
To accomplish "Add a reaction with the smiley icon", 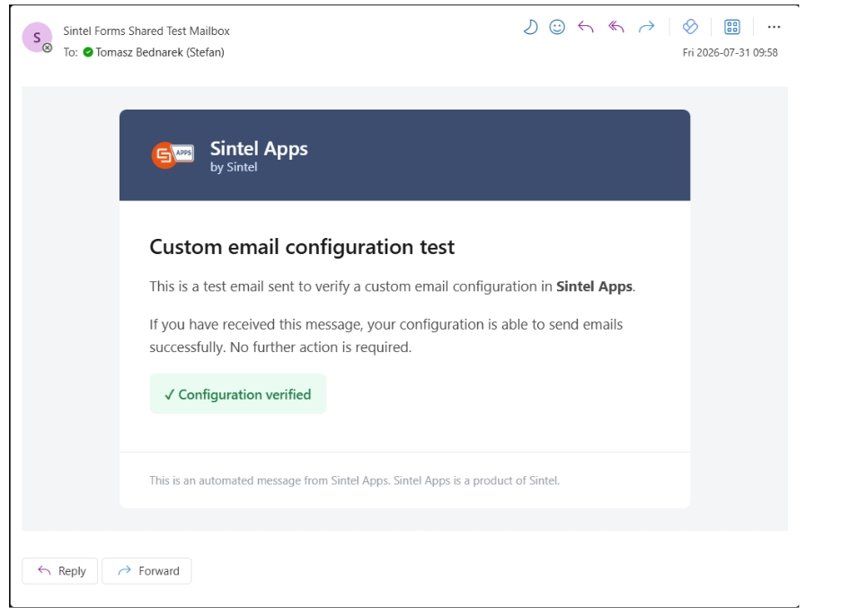I will click(x=557, y=27).
